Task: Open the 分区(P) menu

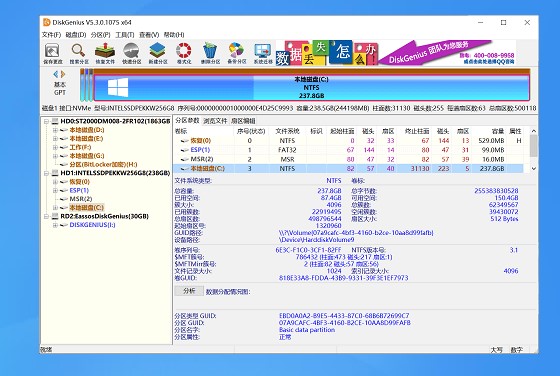Action: [100, 35]
